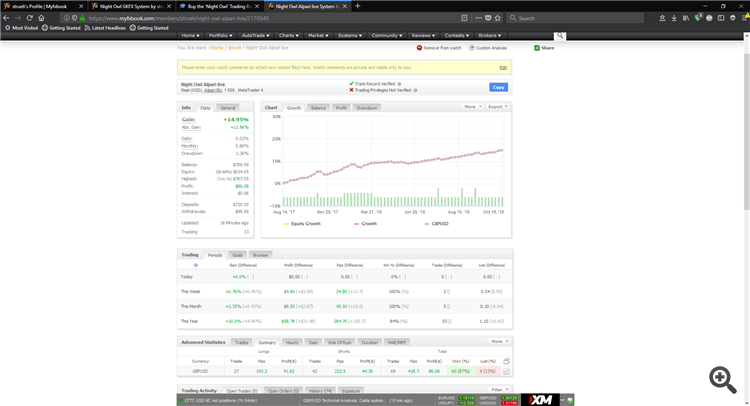
Task: Switch to struell's Profile browser tab
Action: (x=42, y=6)
